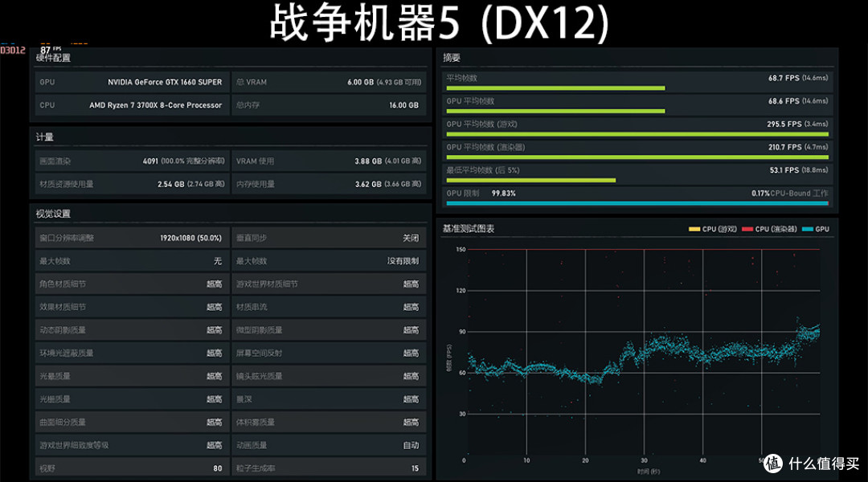Click the value 295.5 FPS
The image size is (868, 482).
tap(784, 124)
